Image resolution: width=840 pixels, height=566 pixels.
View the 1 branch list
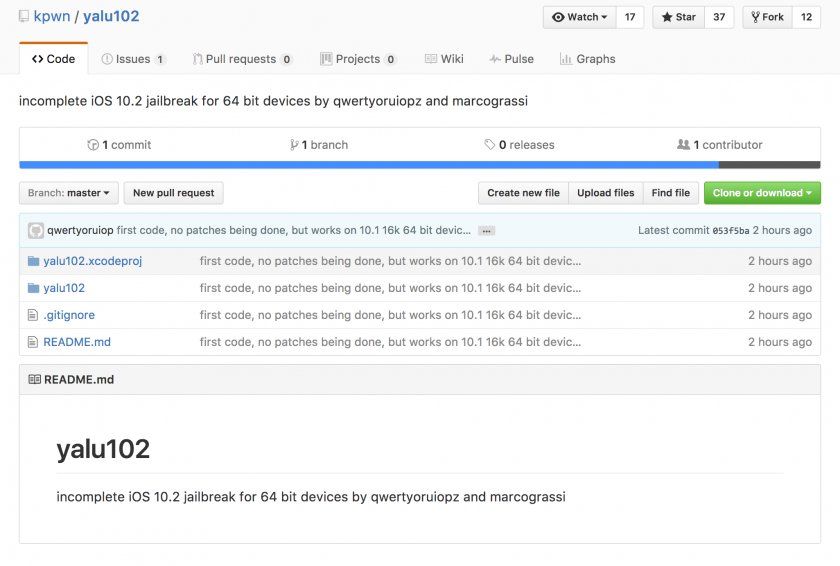[x=319, y=145]
